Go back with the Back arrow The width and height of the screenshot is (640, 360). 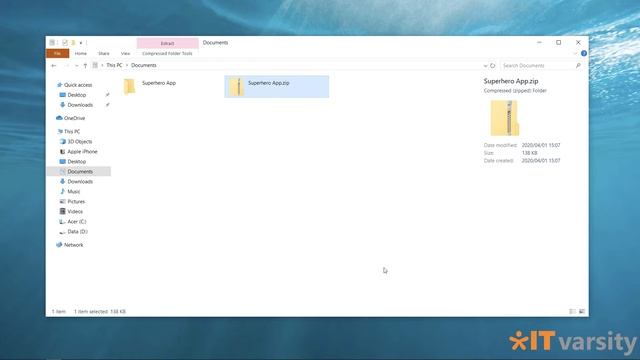[x=53, y=65]
